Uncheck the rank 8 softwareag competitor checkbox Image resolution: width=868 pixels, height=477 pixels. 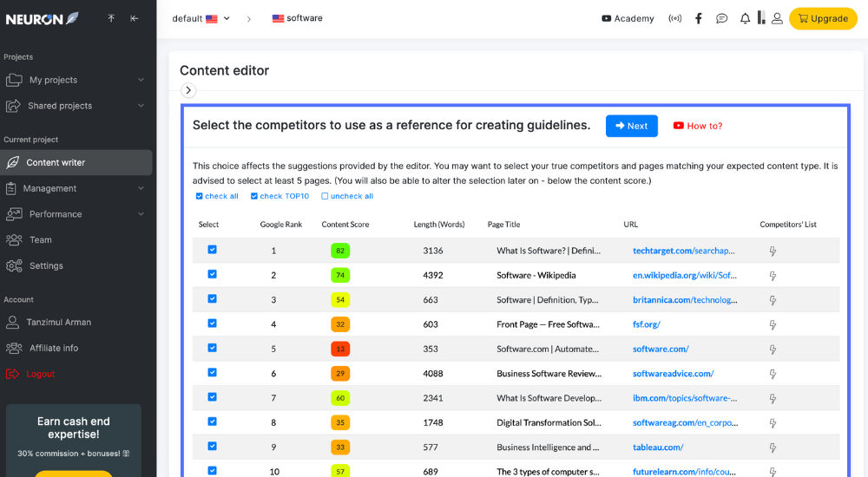click(x=212, y=421)
